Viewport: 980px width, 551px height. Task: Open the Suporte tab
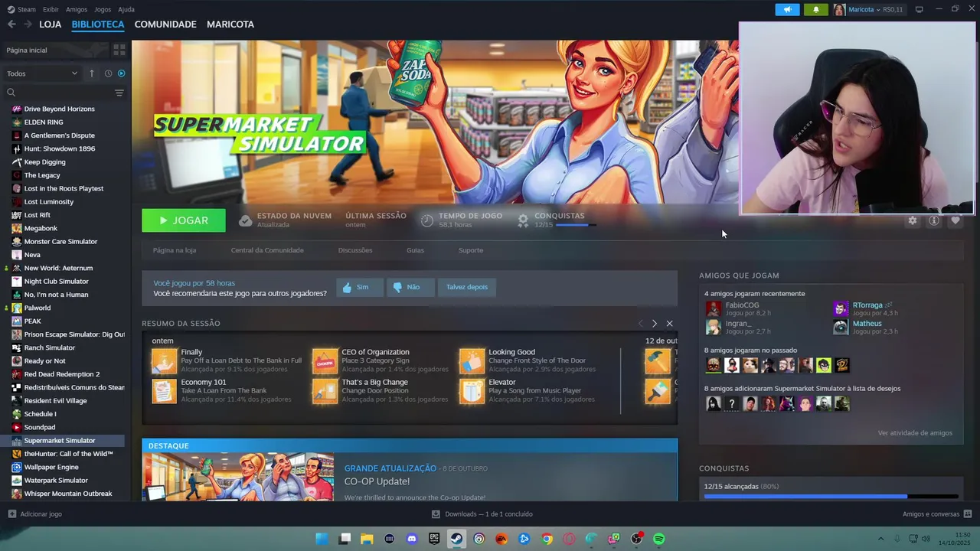click(471, 250)
